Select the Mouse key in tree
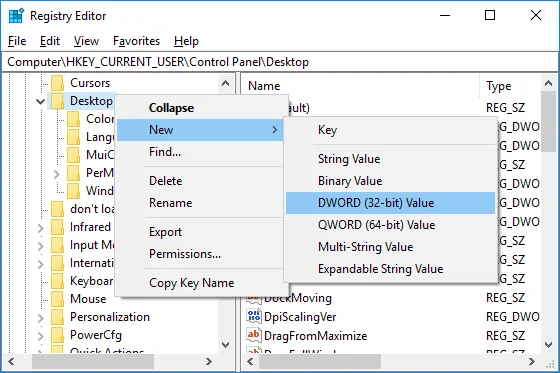This screenshot has height=373, width=560. pyautogui.click(x=88, y=299)
